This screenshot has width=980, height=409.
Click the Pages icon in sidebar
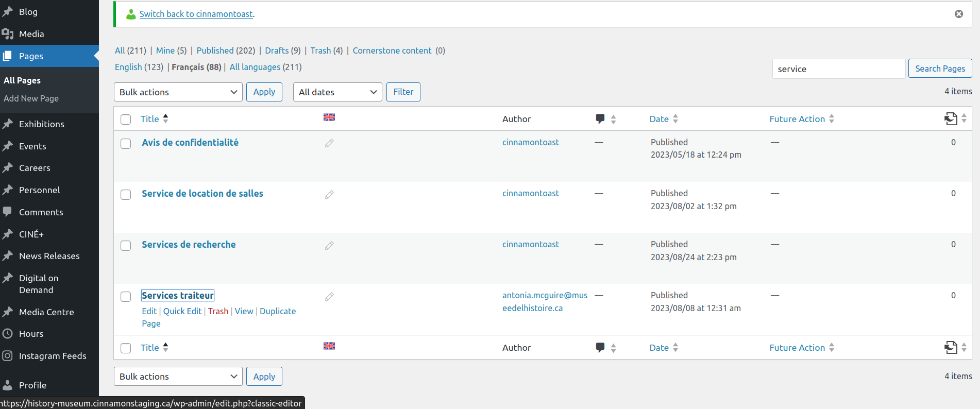pyautogui.click(x=8, y=56)
